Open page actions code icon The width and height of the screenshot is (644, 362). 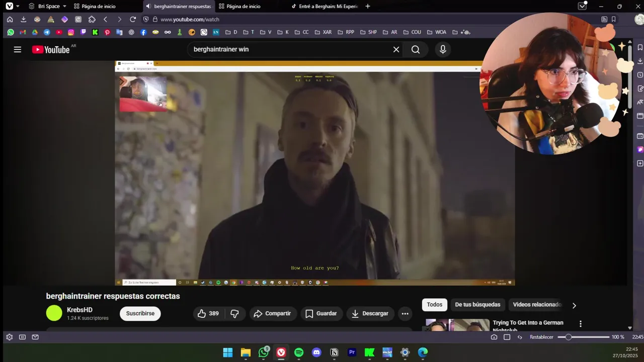point(520,337)
